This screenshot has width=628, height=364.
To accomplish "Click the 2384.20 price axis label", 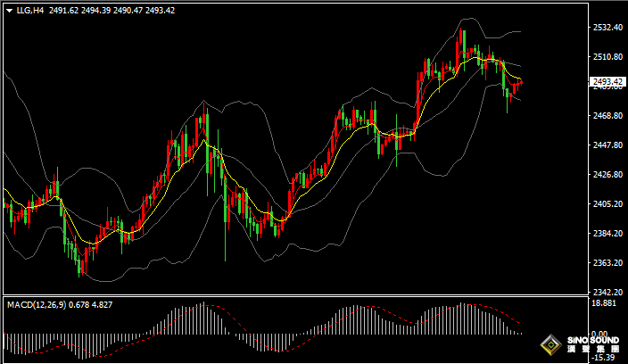I will coord(607,234).
